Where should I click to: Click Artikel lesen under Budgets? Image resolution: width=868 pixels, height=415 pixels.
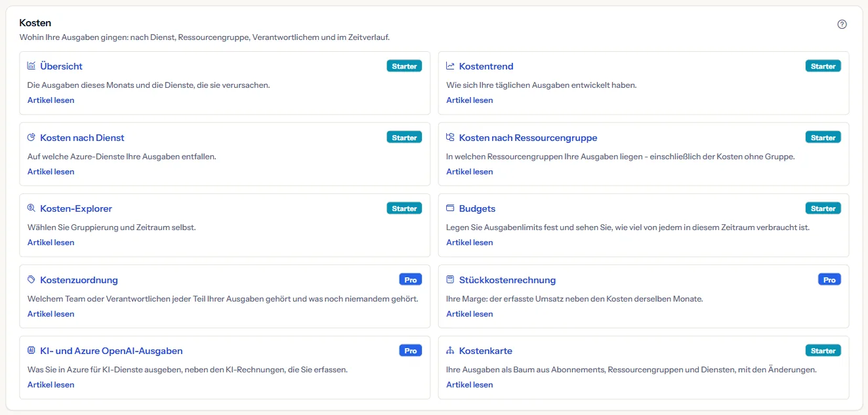point(469,243)
